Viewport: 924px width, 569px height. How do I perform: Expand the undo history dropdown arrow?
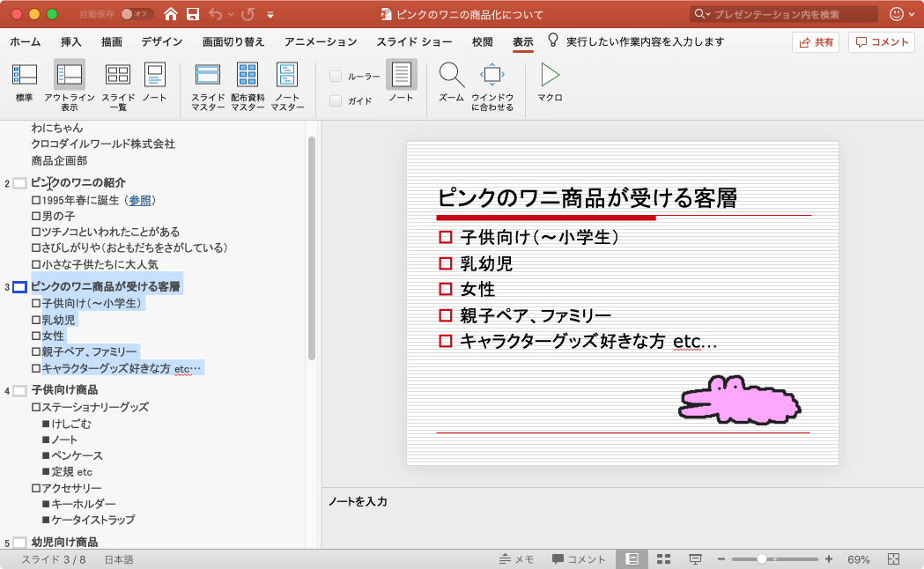click(232, 15)
